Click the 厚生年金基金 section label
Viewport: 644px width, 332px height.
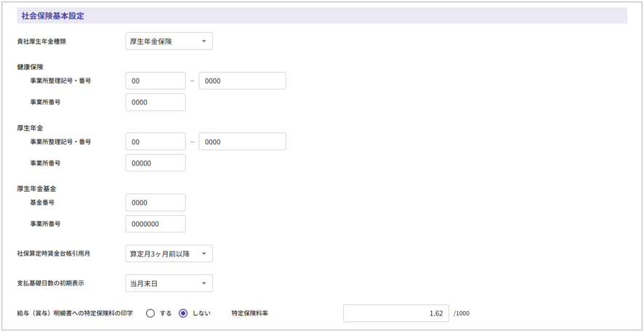(36, 189)
